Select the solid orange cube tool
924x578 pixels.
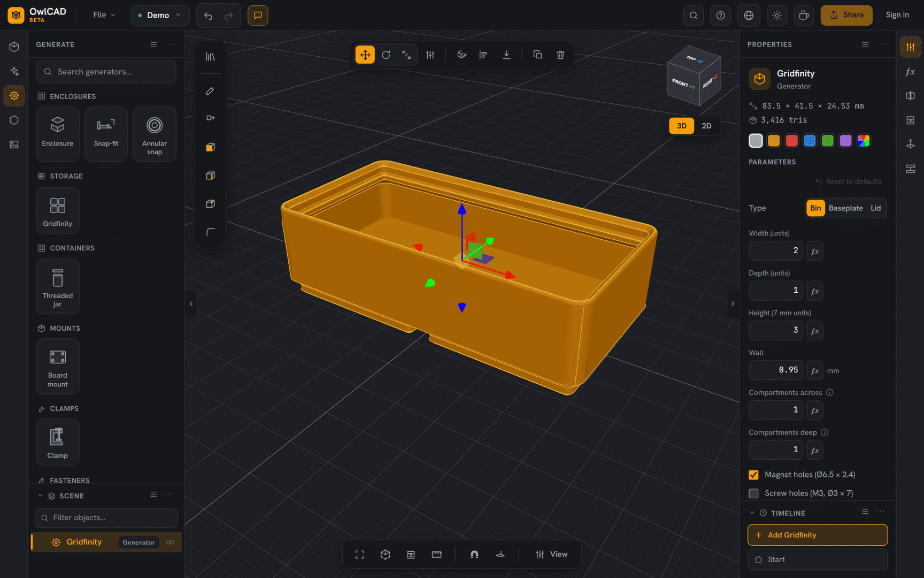click(210, 147)
